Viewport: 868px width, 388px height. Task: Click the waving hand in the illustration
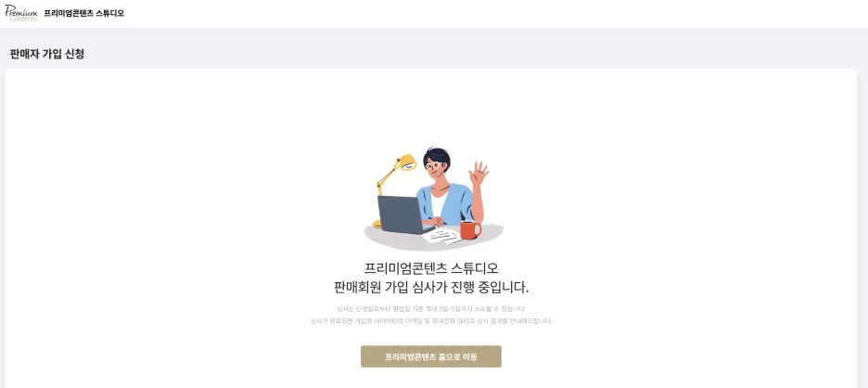tap(479, 174)
